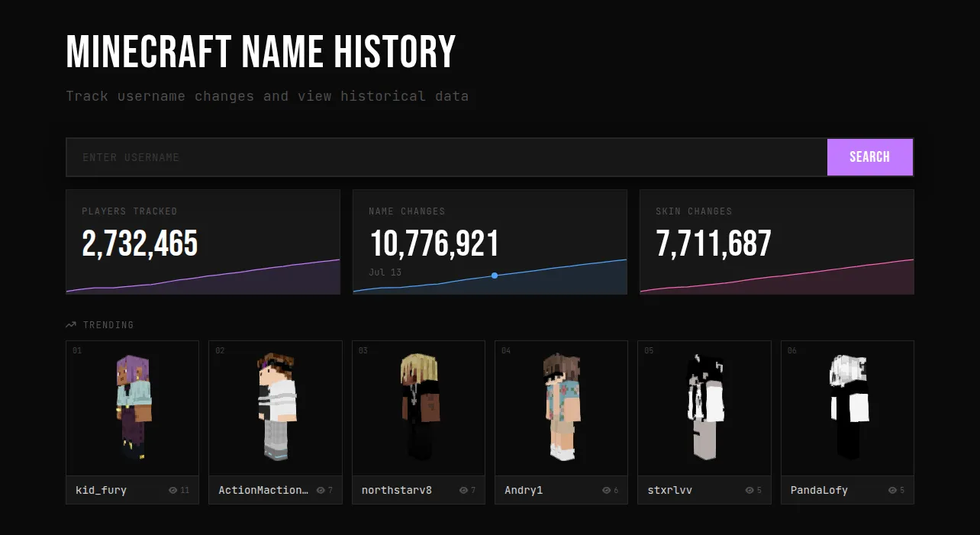The height and width of the screenshot is (535, 980).
Task: Click the PandaLofy username link
Action: (x=819, y=491)
